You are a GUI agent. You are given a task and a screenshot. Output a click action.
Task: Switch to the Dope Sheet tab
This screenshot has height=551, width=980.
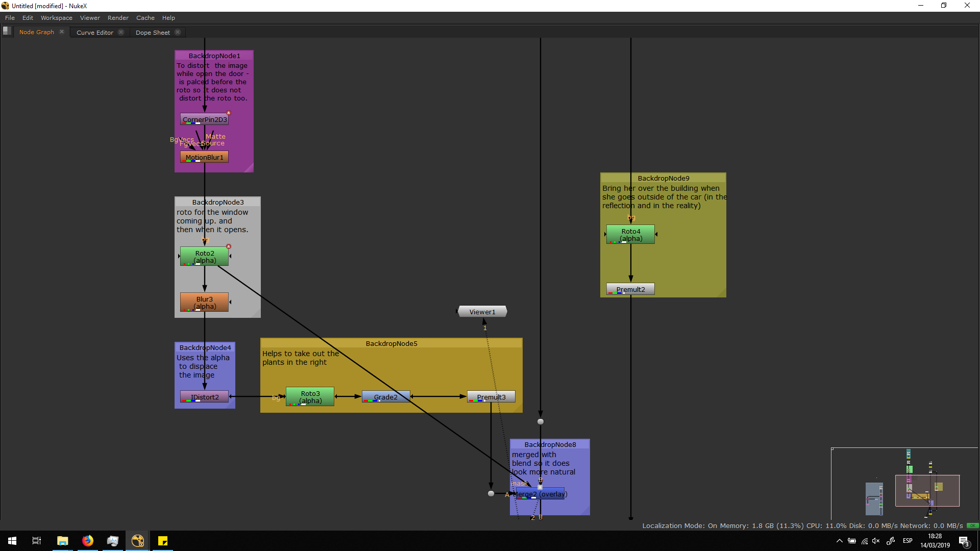153,32
